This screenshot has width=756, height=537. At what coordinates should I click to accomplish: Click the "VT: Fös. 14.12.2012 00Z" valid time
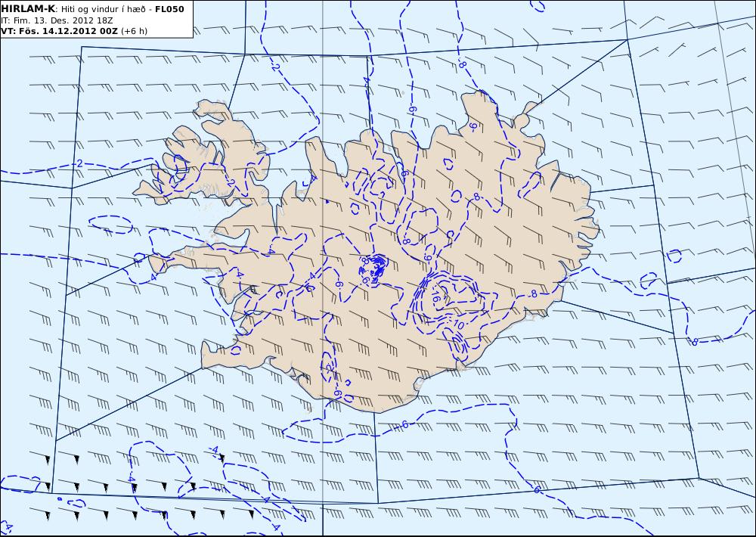[59, 31]
